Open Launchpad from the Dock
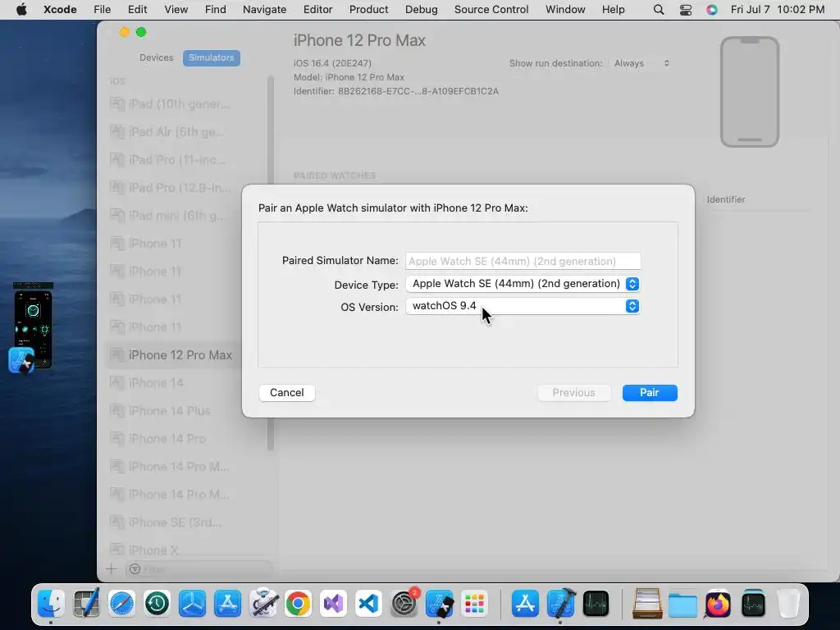 pyautogui.click(x=475, y=604)
